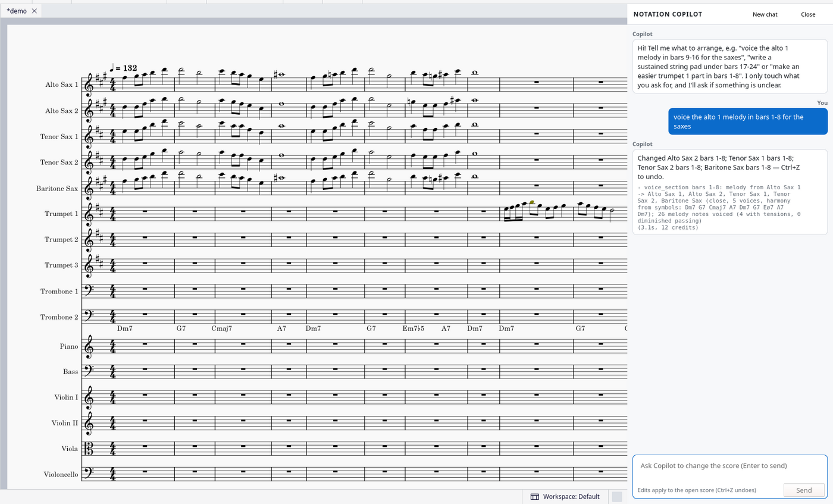Viewport: 833px width, 504px height.
Task: Click the Send button
Action: pyautogui.click(x=804, y=490)
